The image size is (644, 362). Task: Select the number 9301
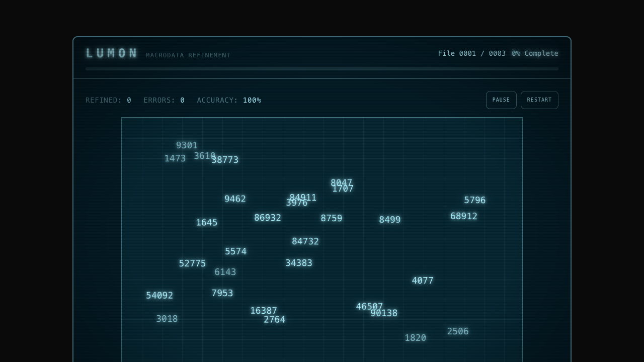187,145
